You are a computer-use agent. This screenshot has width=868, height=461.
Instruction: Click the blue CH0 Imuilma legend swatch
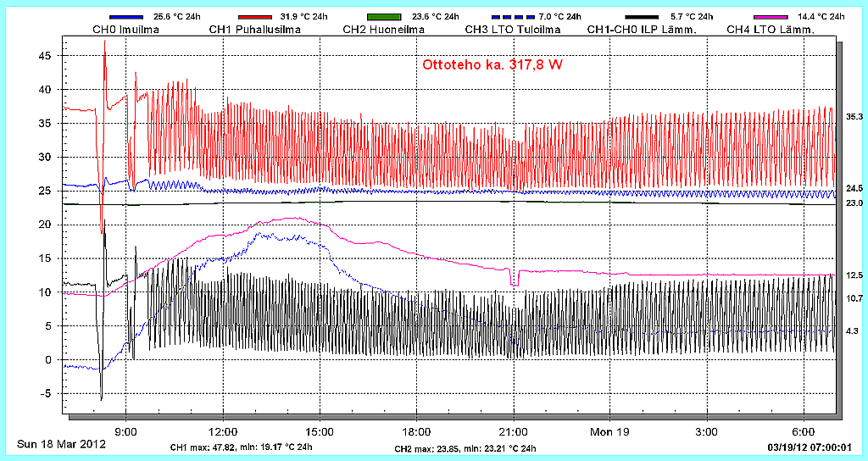coord(126,18)
